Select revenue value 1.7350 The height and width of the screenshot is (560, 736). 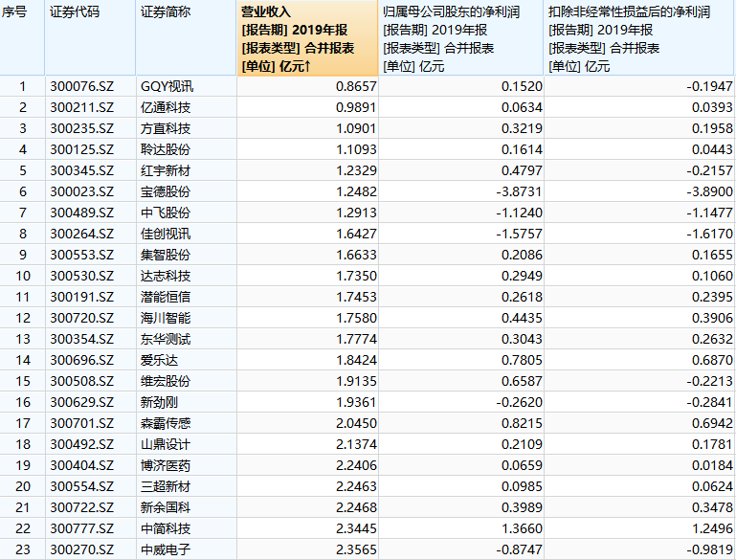(356, 276)
